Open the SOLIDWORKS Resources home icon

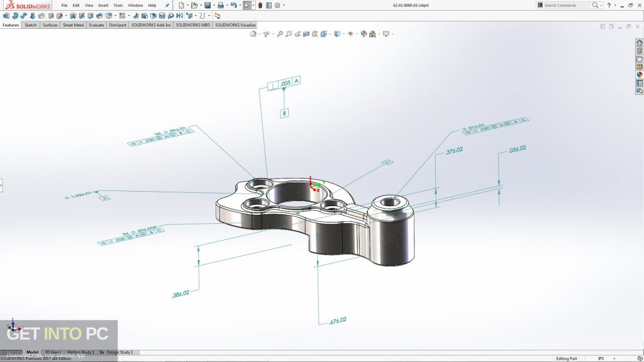pos(640,43)
